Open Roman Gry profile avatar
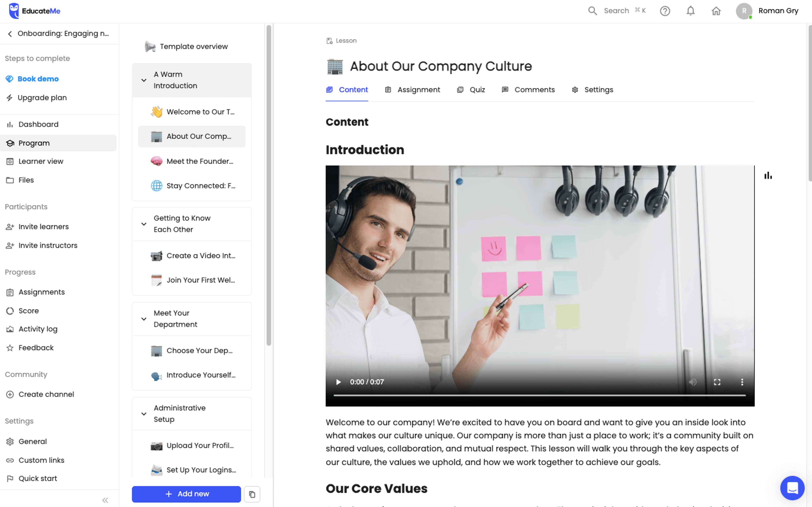 744,11
